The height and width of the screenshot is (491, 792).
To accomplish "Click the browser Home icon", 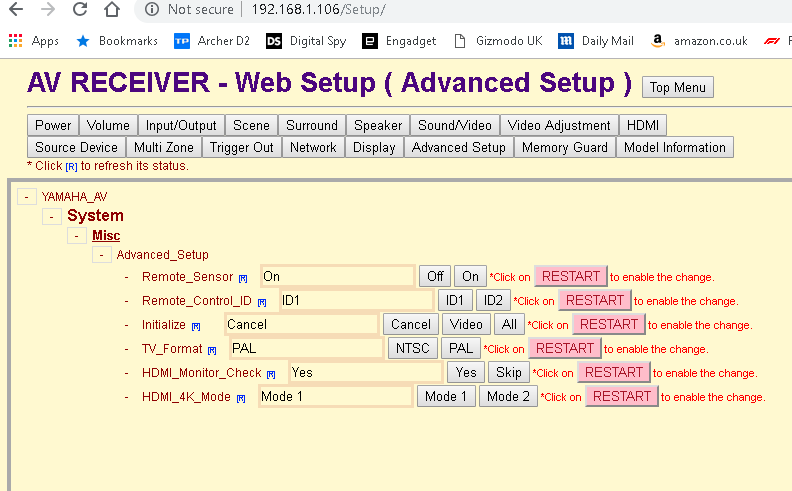I will point(113,10).
